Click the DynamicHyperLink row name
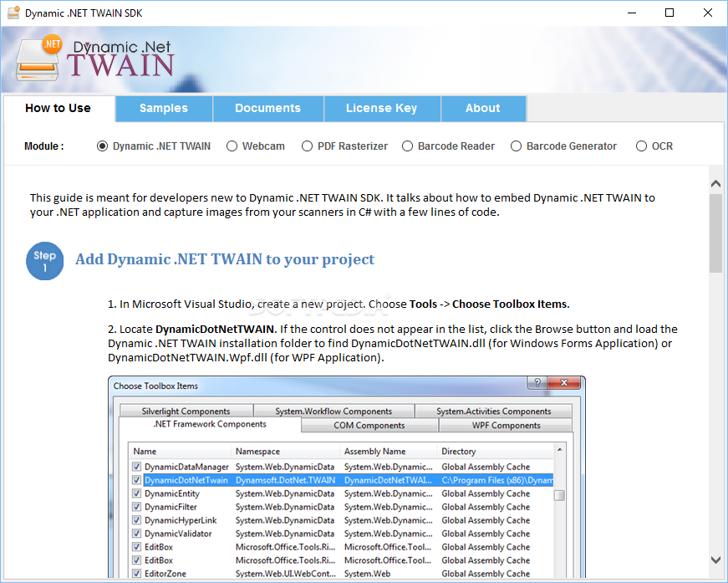 (181, 520)
